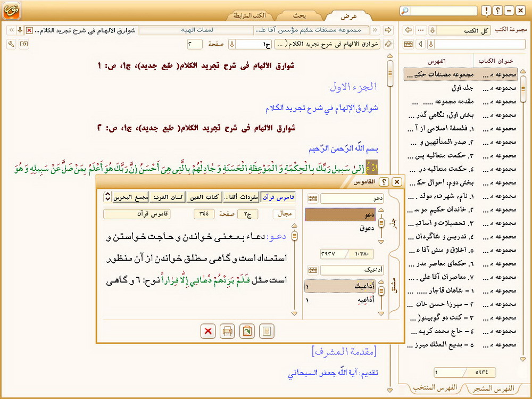The height and width of the screenshot is (399, 532).
Task: Click the print icon in dictionary dialog
Action: tap(227, 331)
